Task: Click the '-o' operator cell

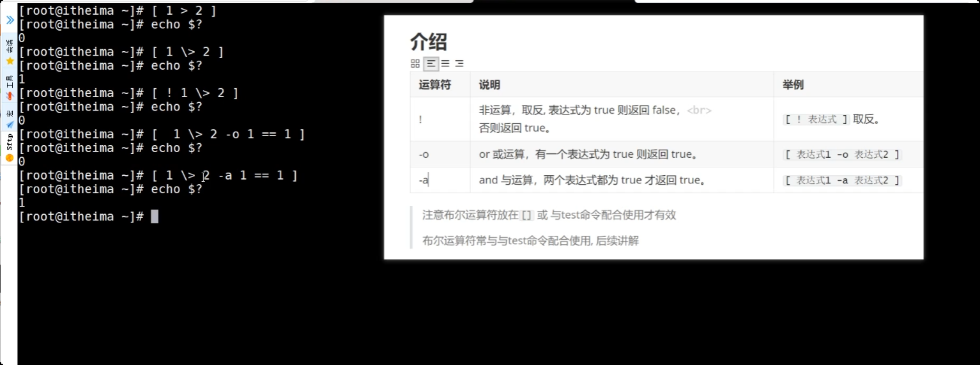Action: (x=440, y=154)
